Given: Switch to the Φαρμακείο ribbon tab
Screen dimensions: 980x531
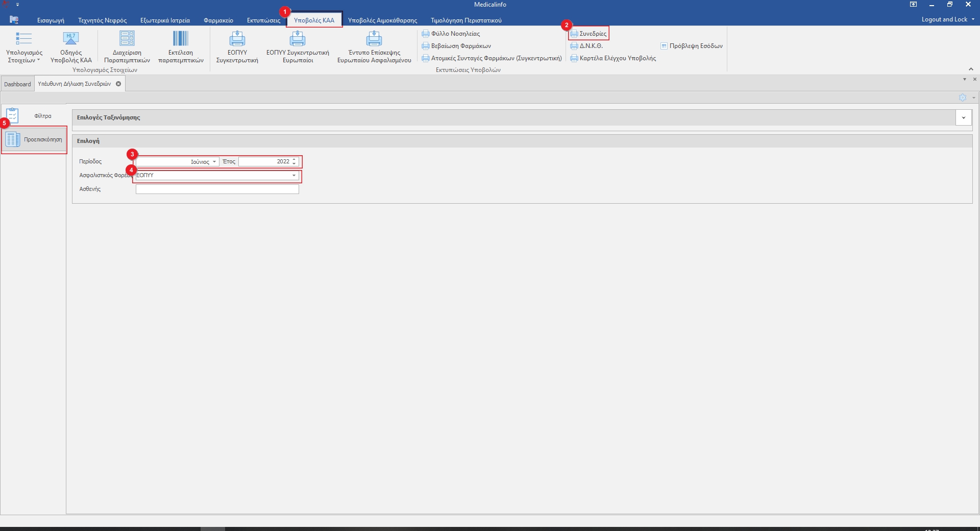Looking at the screenshot, I should [218, 20].
